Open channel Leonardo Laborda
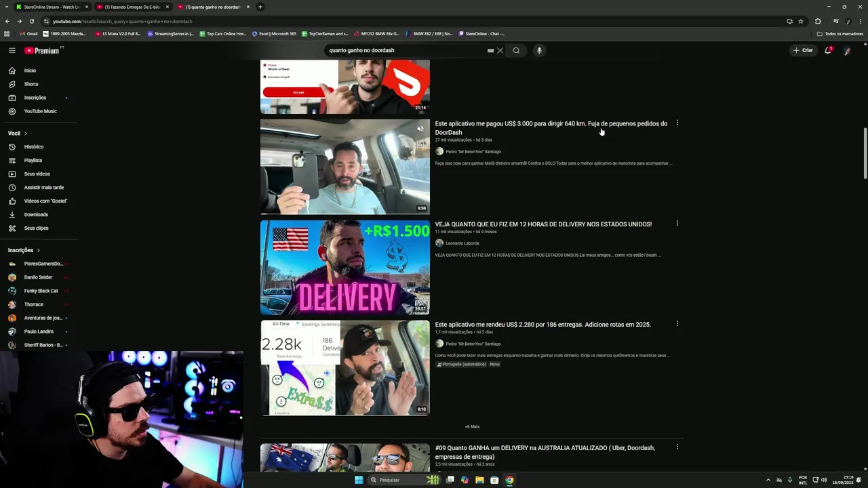Viewport: 868px width, 488px height. point(462,243)
